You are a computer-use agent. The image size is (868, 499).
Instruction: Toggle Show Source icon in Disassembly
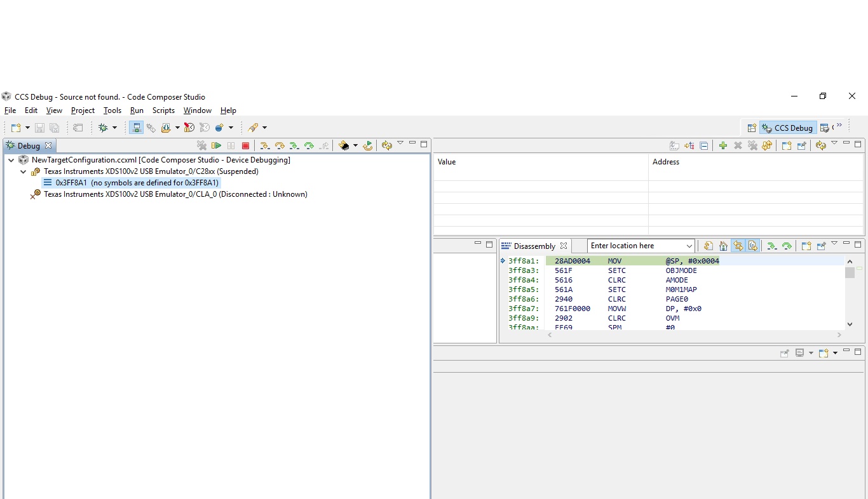(753, 246)
